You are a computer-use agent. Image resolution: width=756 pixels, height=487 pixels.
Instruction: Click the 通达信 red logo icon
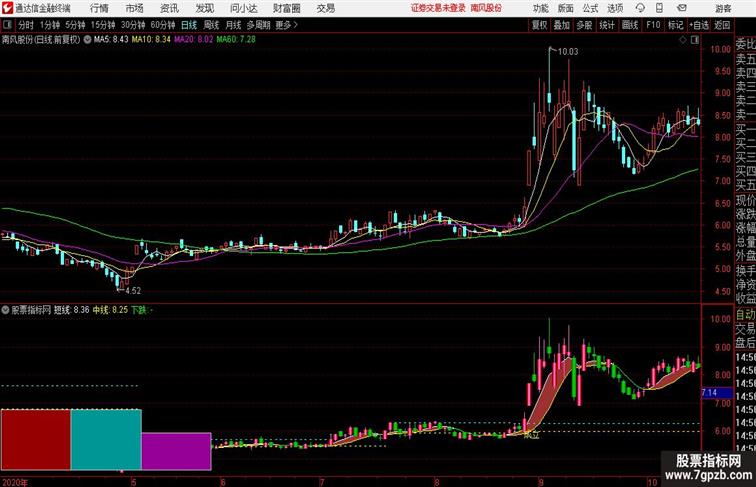[7, 8]
